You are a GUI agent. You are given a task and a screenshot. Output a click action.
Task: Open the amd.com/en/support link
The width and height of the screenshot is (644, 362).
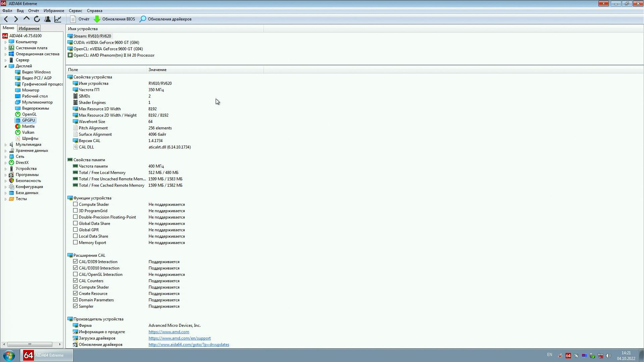[179, 338]
